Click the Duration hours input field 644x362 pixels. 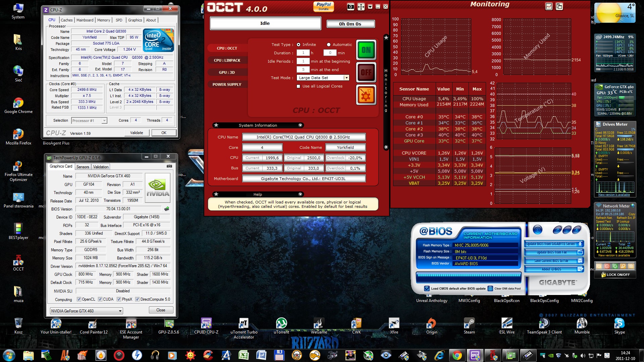click(x=303, y=53)
